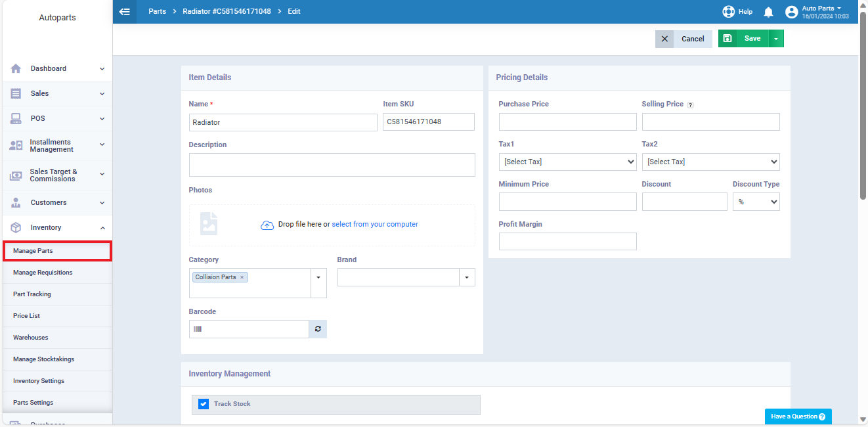Click the Selling Price help question icon

pos(690,104)
